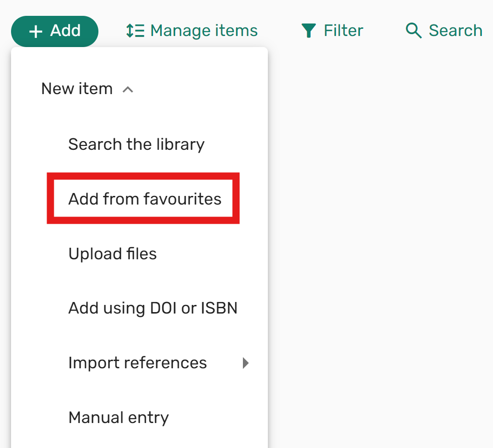Choose Search the library option
The width and height of the screenshot is (493, 448).
(136, 145)
